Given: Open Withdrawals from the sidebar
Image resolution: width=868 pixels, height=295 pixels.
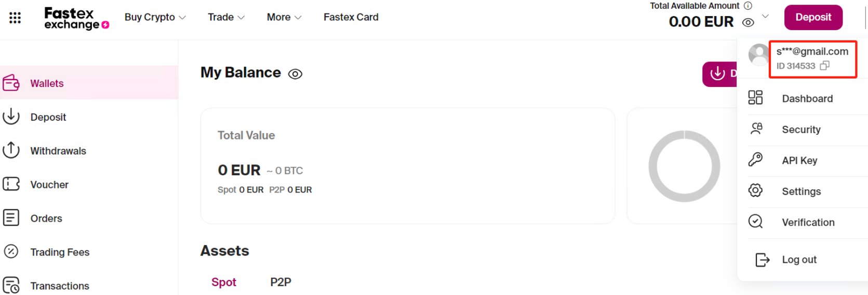Looking at the screenshot, I should (58, 151).
